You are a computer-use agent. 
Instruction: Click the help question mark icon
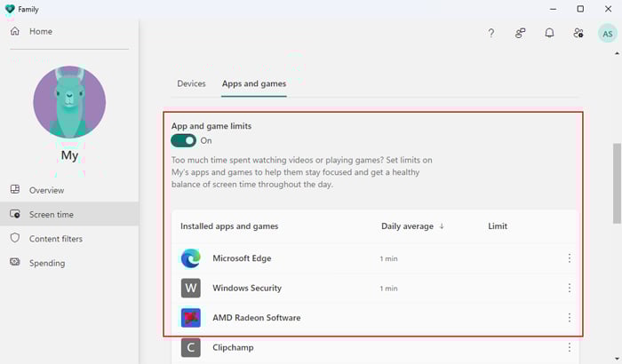491,33
